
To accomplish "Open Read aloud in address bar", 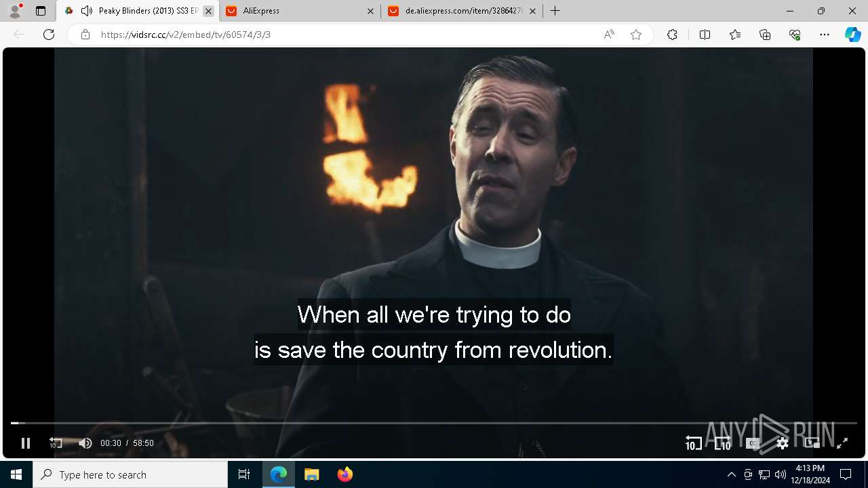I will [609, 35].
